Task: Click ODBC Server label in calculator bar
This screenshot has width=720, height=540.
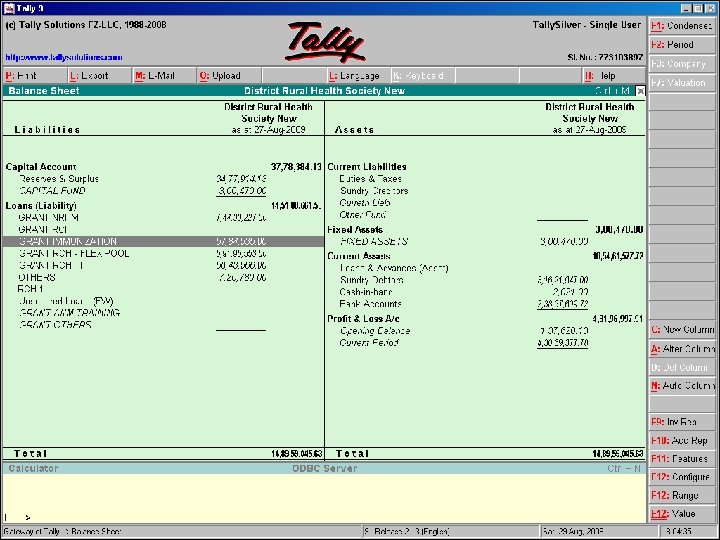Action: [x=325, y=468]
